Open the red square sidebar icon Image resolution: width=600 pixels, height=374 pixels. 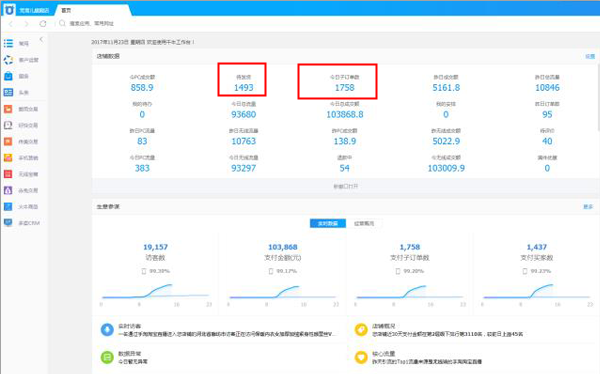[x=8, y=174]
